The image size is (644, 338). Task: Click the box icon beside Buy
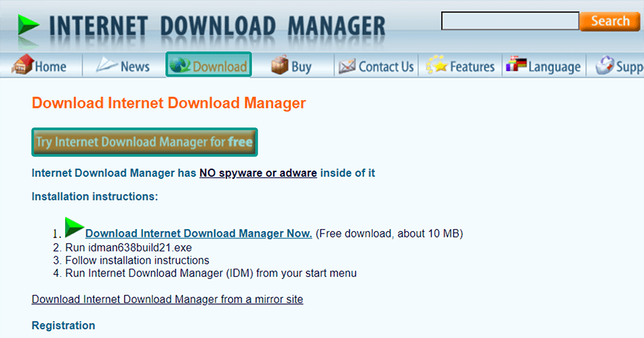coord(280,65)
